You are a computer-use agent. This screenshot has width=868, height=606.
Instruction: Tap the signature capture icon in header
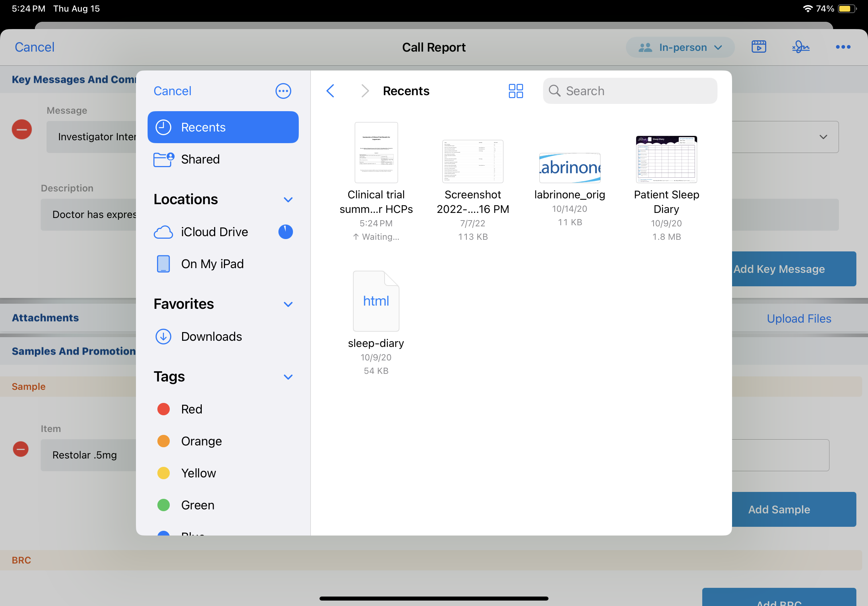800,47
